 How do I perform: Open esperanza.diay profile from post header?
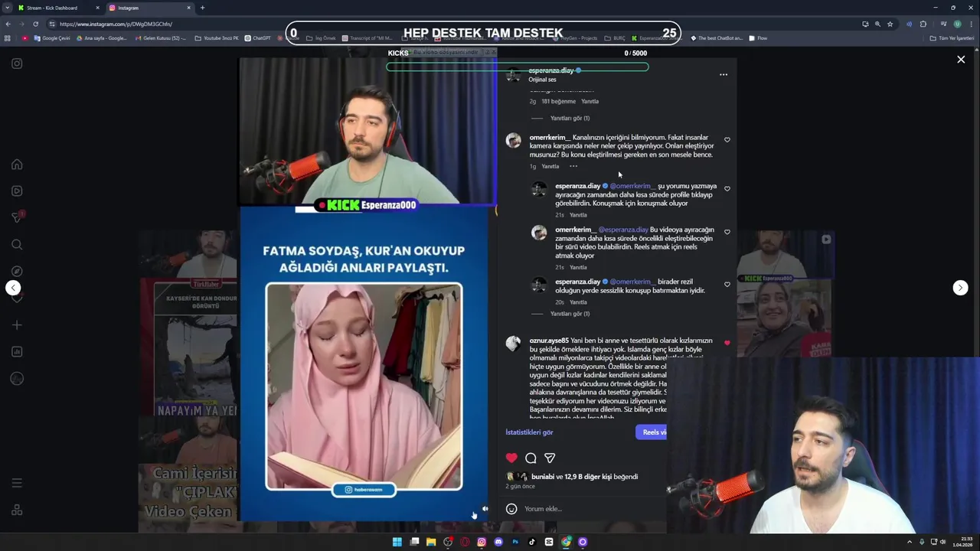[x=550, y=70]
